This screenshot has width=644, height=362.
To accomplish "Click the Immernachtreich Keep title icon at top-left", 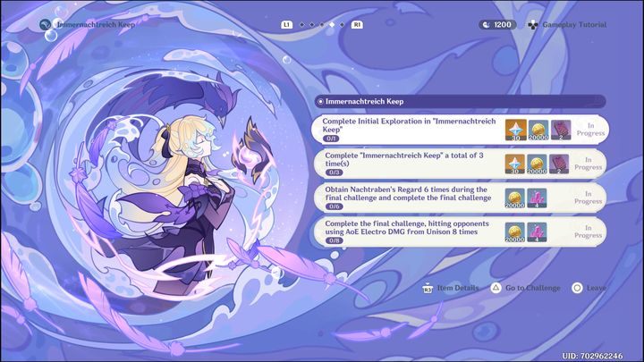I will (46, 25).
